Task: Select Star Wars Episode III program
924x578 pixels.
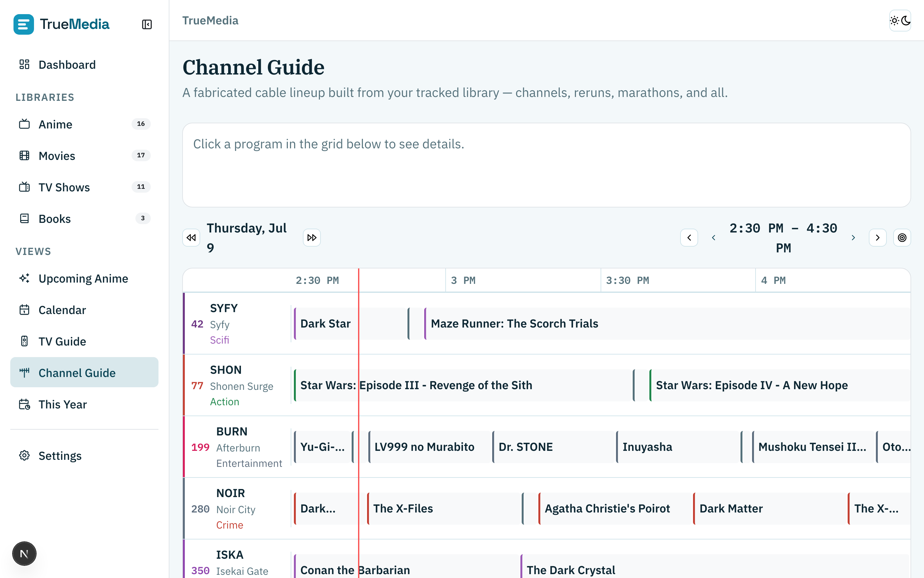Action: 462,385
